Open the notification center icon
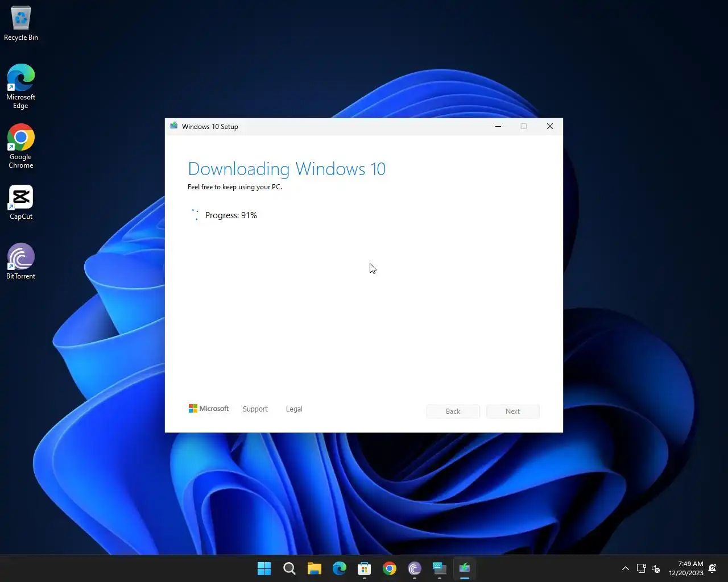This screenshot has height=582, width=728. pyautogui.click(x=713, y=568)
